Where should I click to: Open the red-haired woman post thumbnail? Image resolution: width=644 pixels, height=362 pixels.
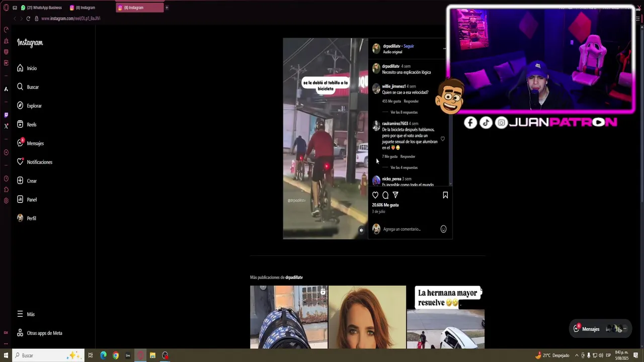[x=367, y=317]
